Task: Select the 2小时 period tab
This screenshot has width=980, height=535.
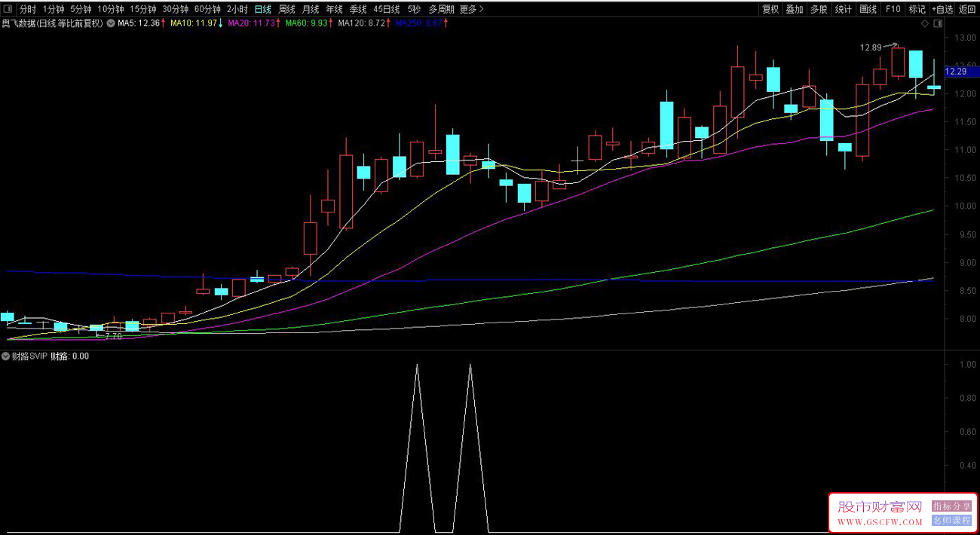Action: coord(237,10)
